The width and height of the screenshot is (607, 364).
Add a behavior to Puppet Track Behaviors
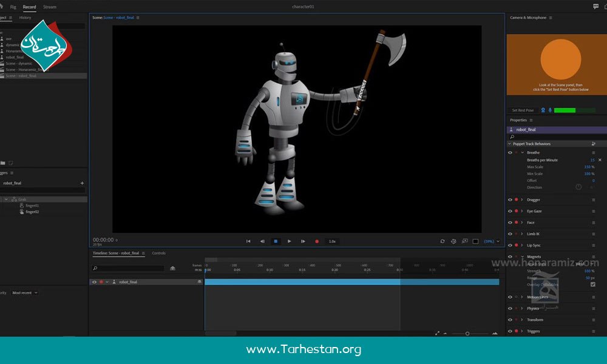point(594,144)
